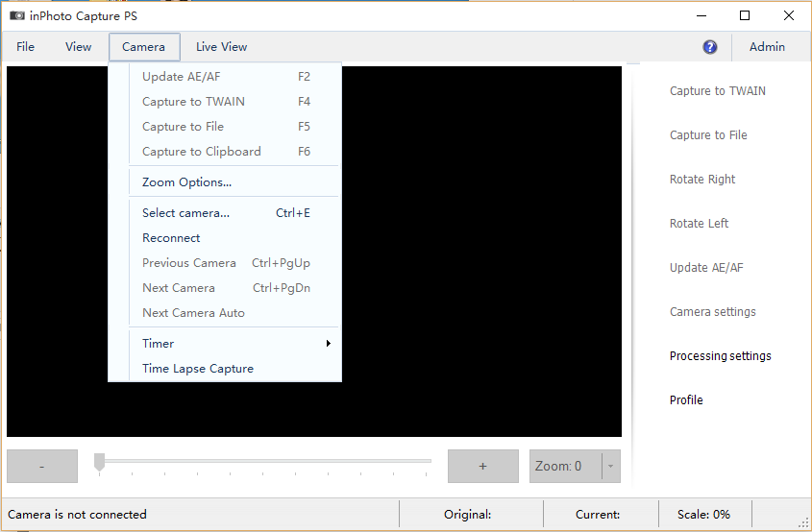Viewport: 812px width, 532px height.
Task: Open the File menu
Action: pyautogui.click(x=25, y=47)
